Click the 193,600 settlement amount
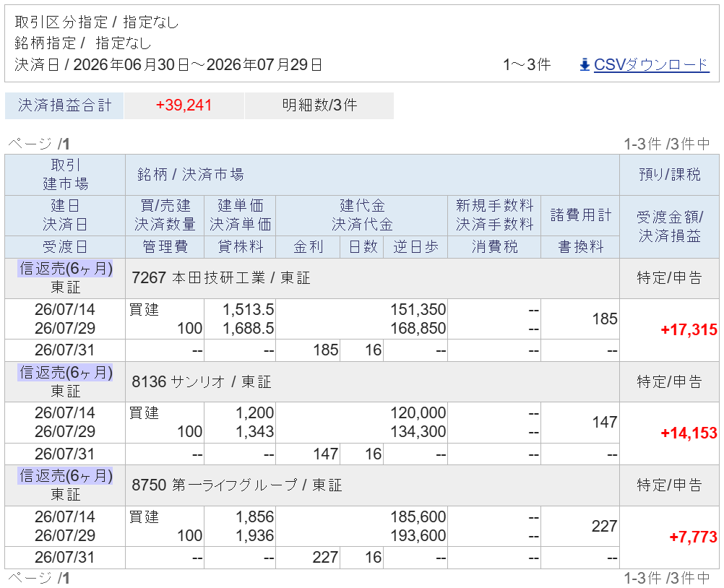This screenshot has height=588, width=724. tap(418, 535)
